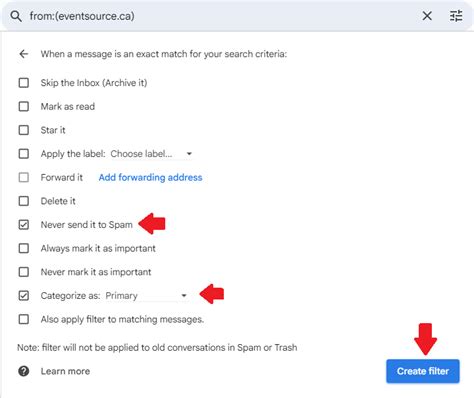Screen dimensions: 474x398
Task: Click Add forwarding address link
Action: tap(150, 177)
